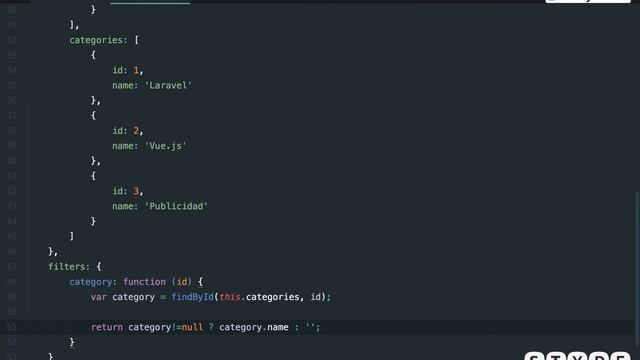The width and height of the screenshot is (640, 360).
Task: Click the function keyword
Action: pos(144,282)
